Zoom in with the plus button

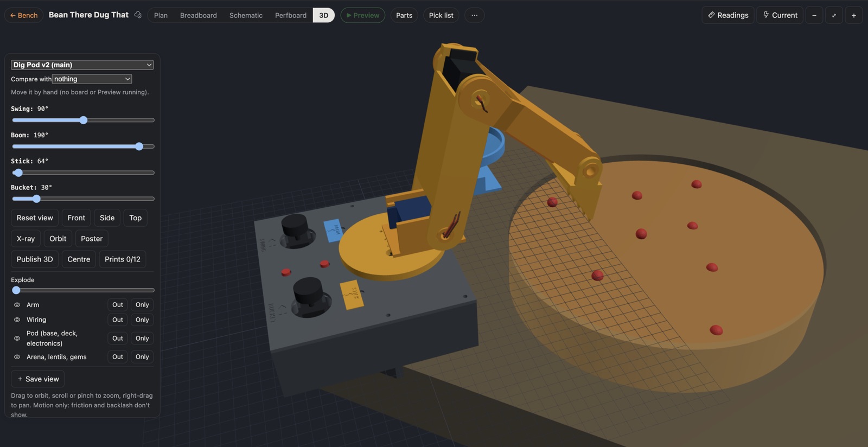point(854,15)
